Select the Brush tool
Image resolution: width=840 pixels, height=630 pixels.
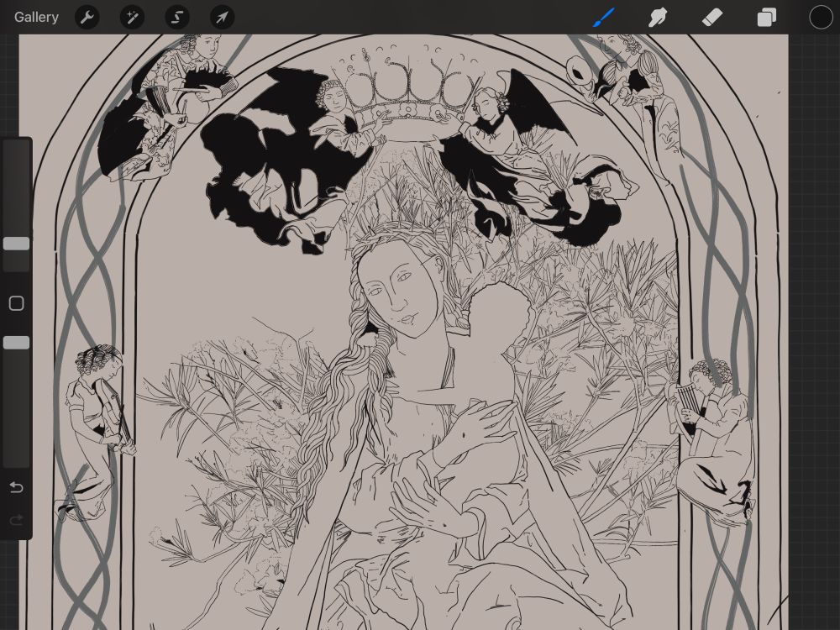click(x=604, y=17)
